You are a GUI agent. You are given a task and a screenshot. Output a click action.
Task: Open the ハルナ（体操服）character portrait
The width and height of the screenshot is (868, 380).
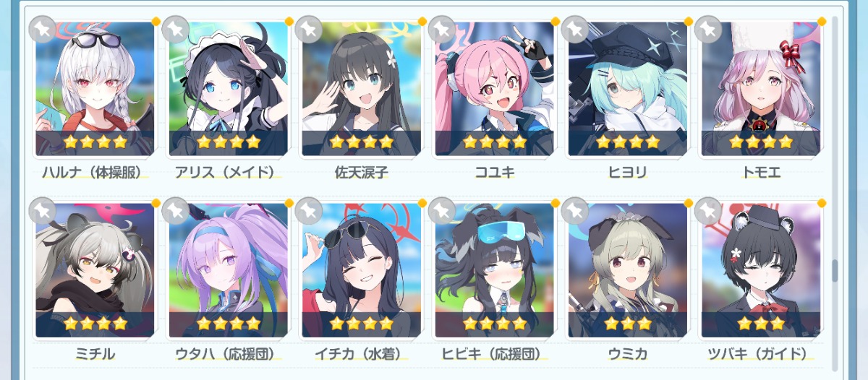pyautogui.click(x=95, y=89)
